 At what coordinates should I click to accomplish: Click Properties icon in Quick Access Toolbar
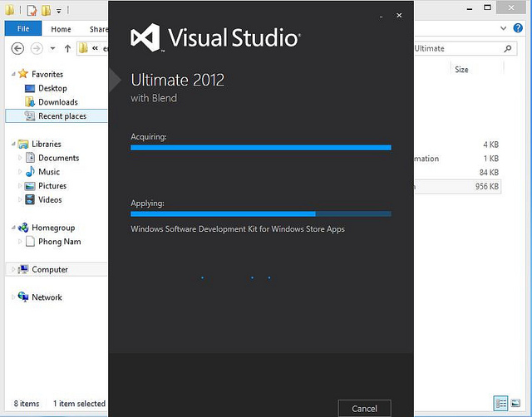point(32,10)
